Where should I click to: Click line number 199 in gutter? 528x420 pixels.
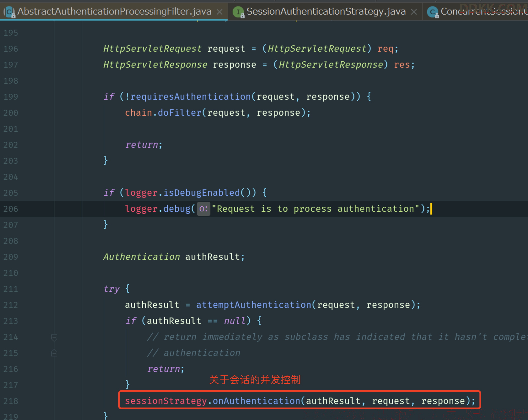click(11, 97)
